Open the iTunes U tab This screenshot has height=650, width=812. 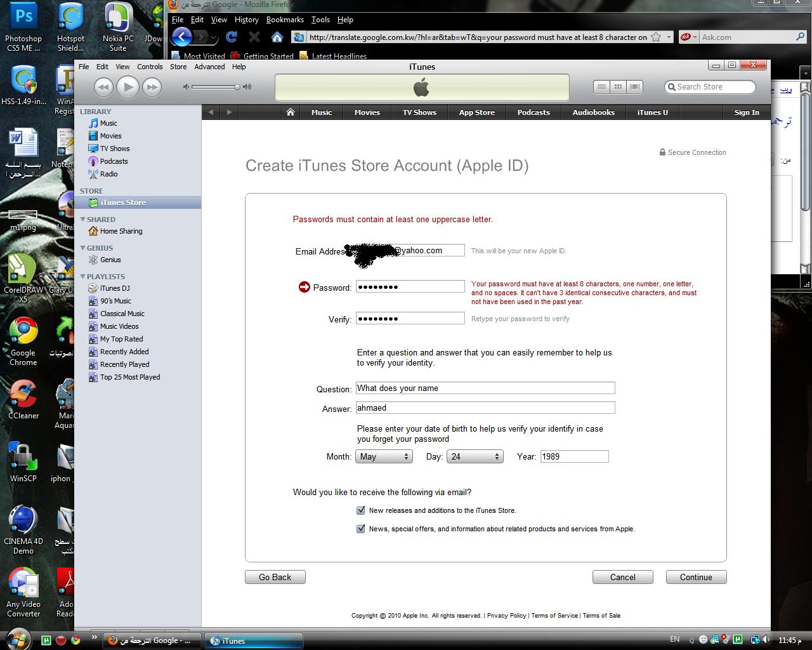(652, 112)
